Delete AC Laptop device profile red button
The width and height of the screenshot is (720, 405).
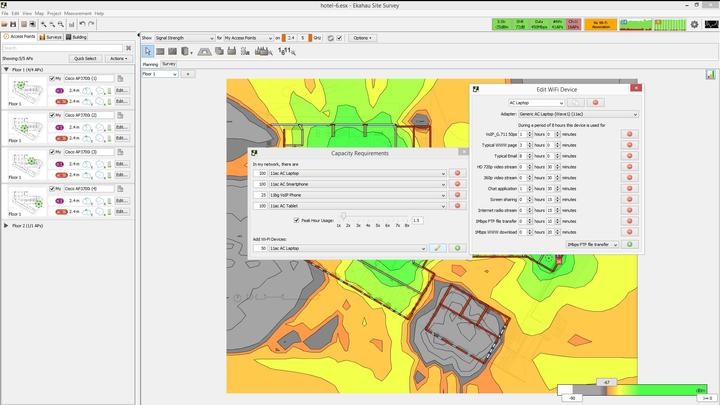596,102
